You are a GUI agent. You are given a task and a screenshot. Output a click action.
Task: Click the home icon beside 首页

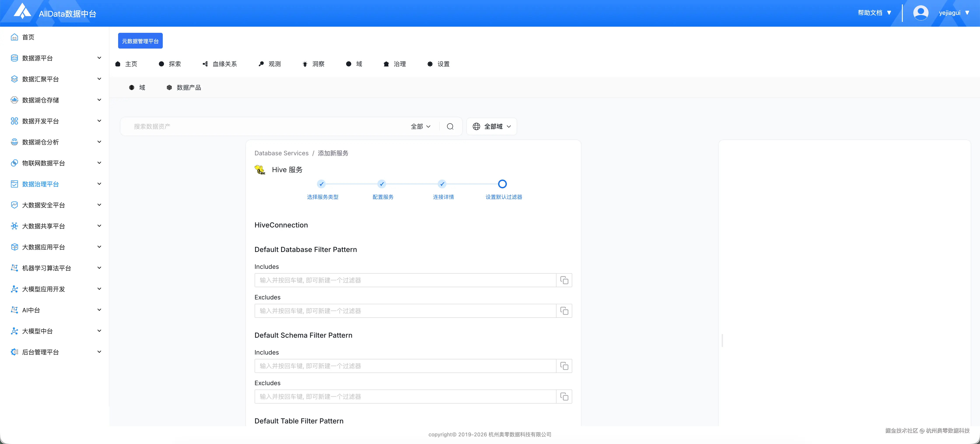[x=14, y=37]
